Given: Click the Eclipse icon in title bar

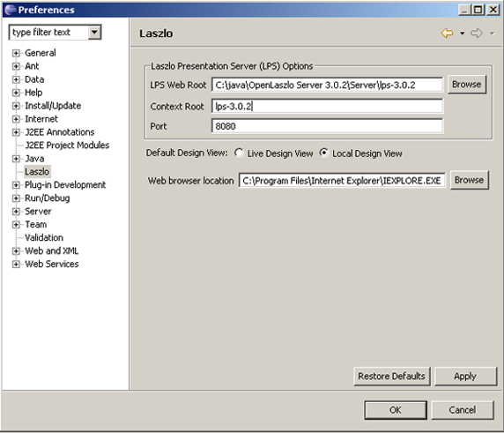Looking at the screenshot, I should click(11, 10).
